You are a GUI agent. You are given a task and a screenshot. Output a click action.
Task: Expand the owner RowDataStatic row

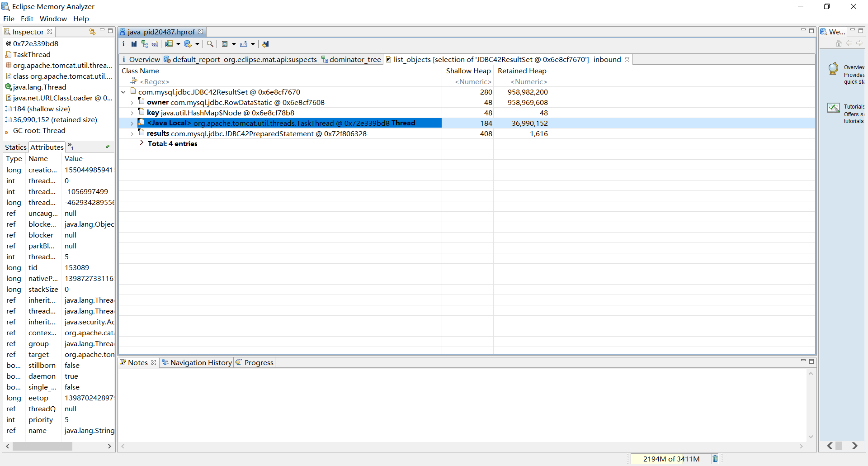click(x=132, y=103)
